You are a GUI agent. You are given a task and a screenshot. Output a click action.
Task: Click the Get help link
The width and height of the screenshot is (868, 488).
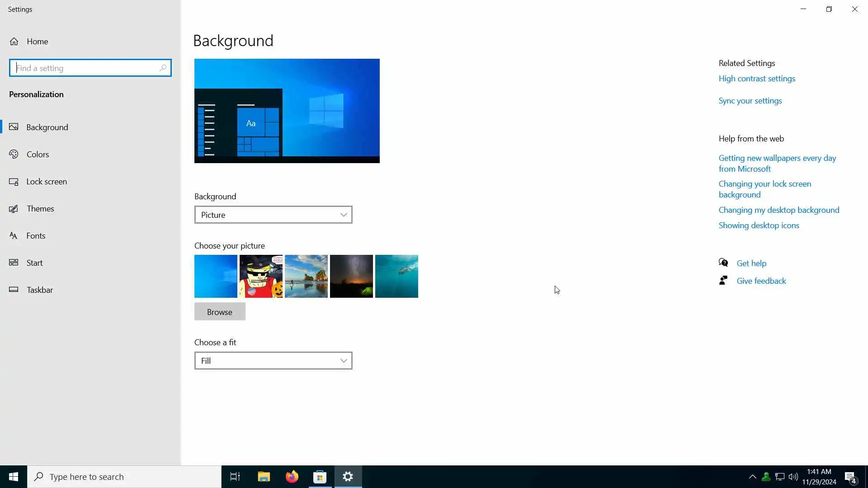coord(751,263)
